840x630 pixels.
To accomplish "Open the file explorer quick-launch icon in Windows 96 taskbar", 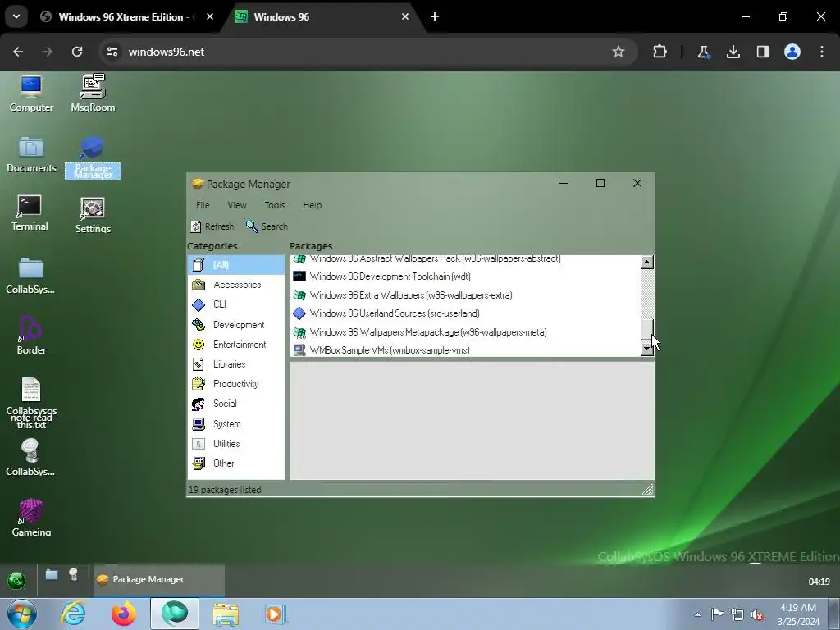I will coord(52,575).
